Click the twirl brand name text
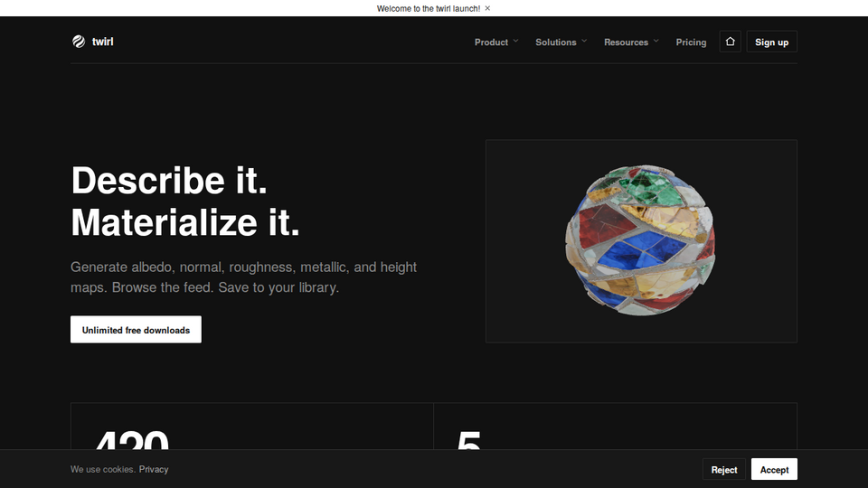This screenshot has width=868, height=488. 102,42
